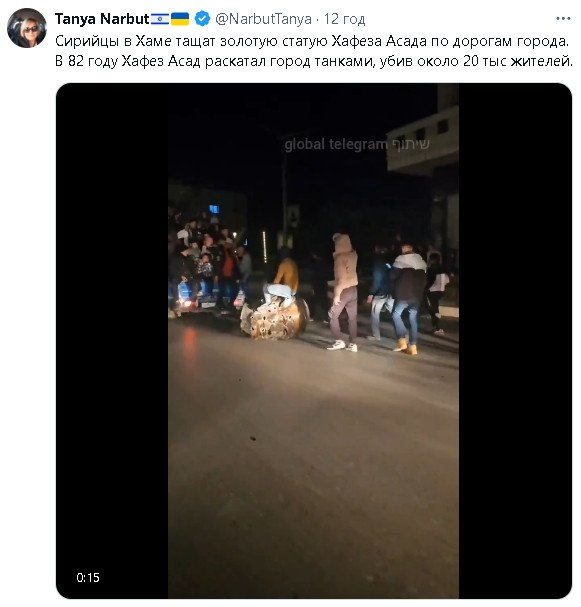Open Tanya Narbut's profile avatar
This screenshot has height=607, width=581.
tap(27, 28)
